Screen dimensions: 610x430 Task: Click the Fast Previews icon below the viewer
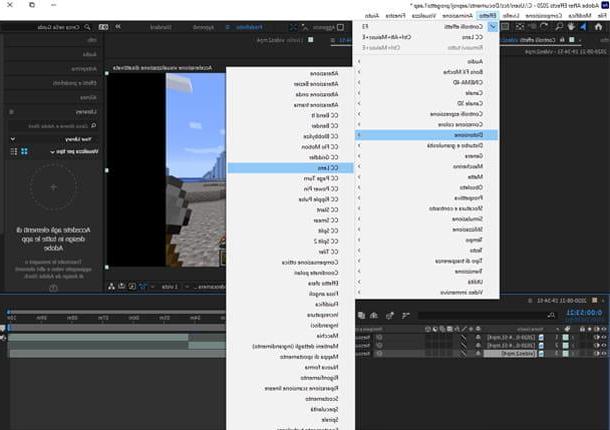(x=132, y=286)
